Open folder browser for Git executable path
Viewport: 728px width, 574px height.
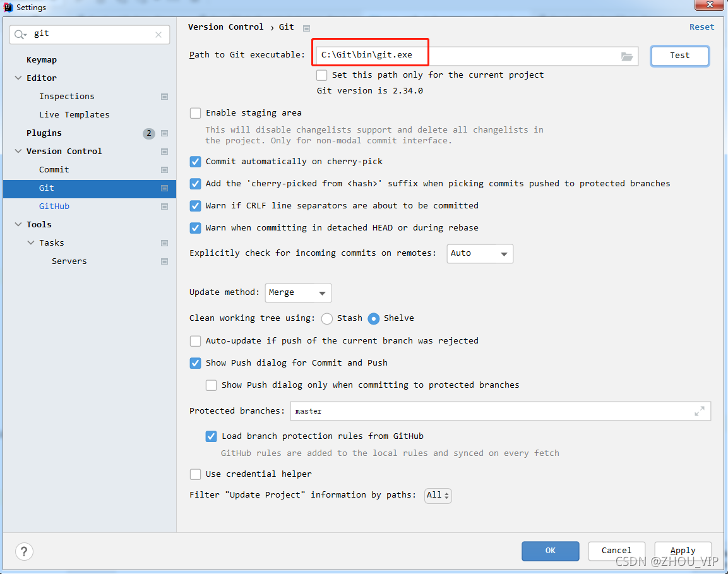point(627,56)
